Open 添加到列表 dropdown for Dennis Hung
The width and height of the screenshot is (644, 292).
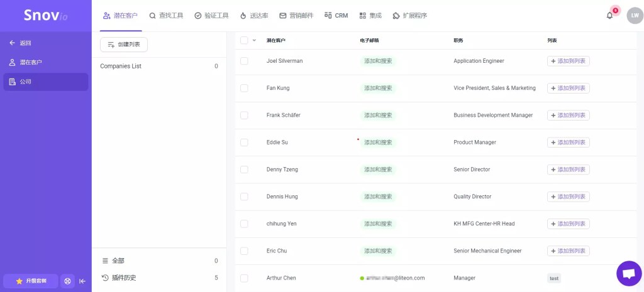[568, 197]
